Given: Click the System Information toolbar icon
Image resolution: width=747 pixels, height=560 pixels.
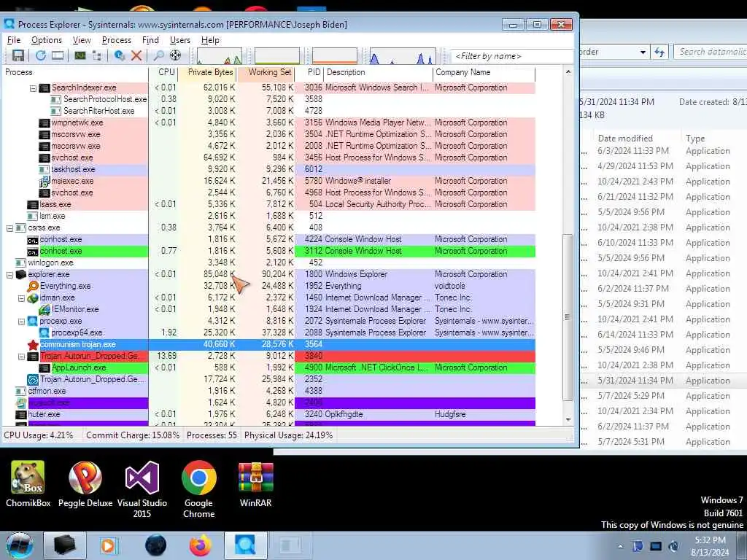Looking at the screenshot, I should 80,55.
